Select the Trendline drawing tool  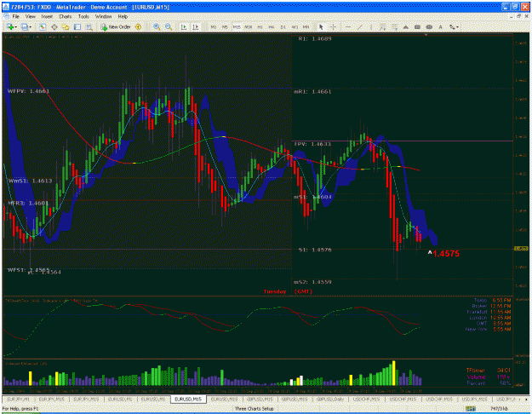[360, 26]
